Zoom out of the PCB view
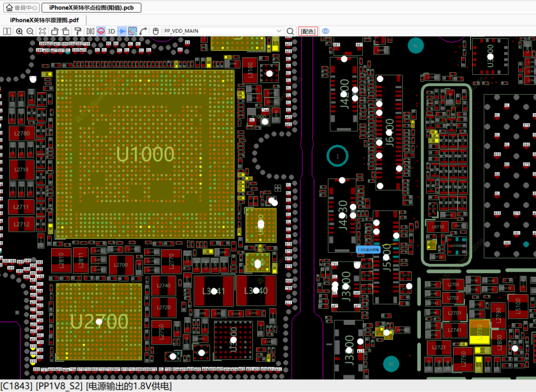This screenshot has height=392, width=536. (30, 31)
